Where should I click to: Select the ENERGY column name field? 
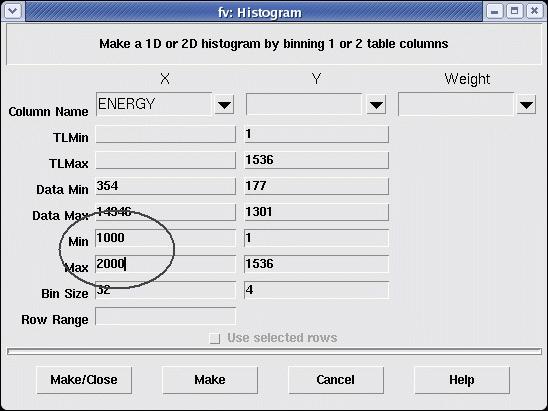154,104
